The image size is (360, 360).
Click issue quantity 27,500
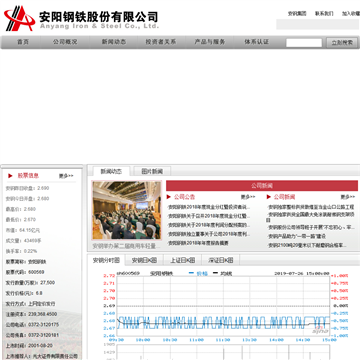pos(48,283)
